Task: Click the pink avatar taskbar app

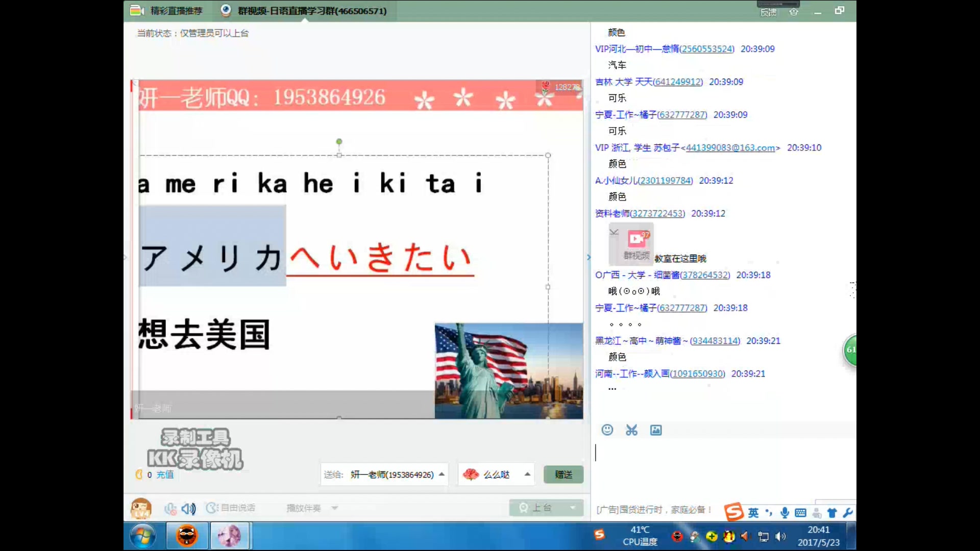Action: (x=230, y=536)
